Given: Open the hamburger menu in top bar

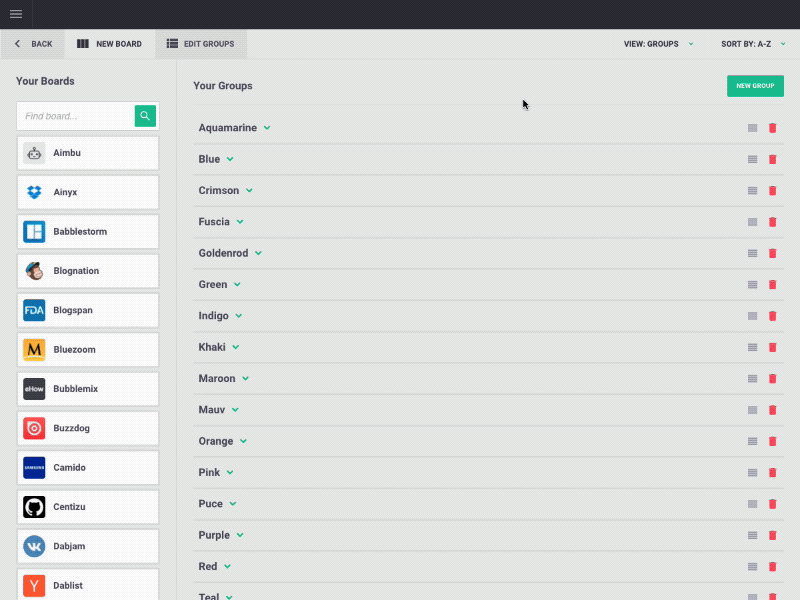Looking at the screenshot, I should coord(16,14).
